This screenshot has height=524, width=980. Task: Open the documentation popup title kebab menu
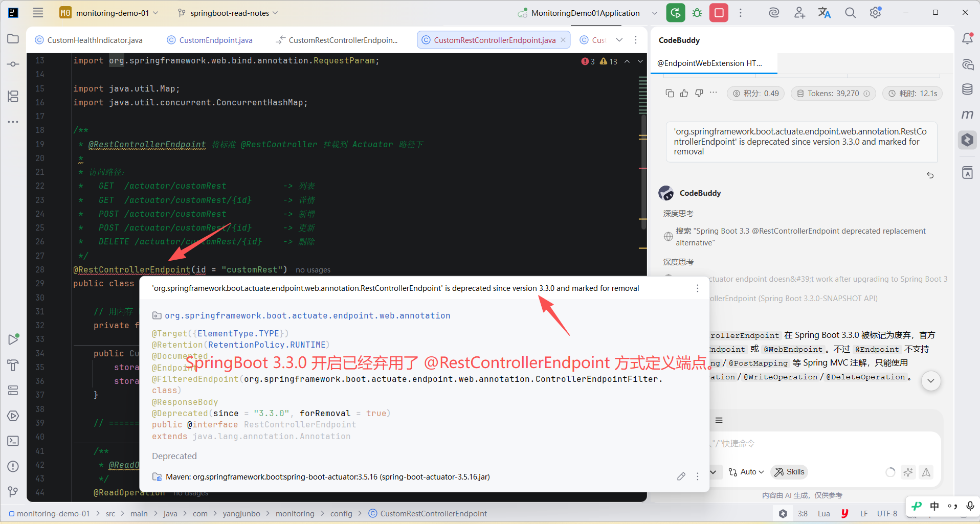[697, 288]
